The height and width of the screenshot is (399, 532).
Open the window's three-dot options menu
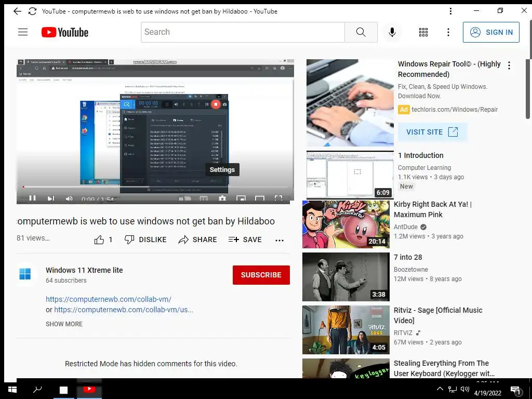[x=450, y=11]
